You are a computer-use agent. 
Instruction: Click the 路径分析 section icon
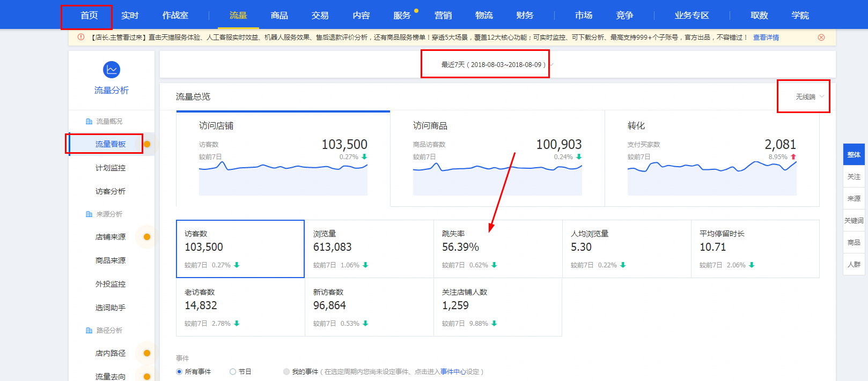point(89,331)
